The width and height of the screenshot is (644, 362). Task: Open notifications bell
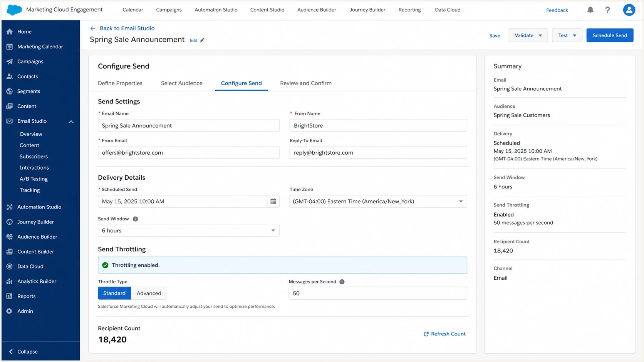point(590,10)
